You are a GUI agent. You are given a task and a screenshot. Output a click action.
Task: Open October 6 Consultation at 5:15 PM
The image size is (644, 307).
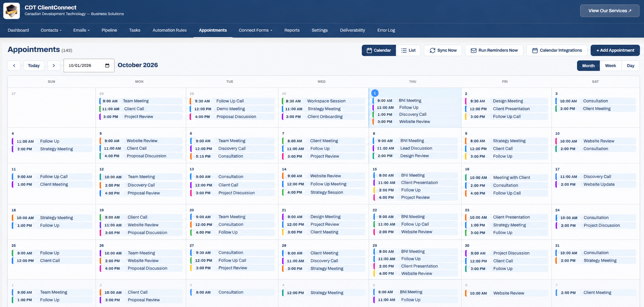232,156
